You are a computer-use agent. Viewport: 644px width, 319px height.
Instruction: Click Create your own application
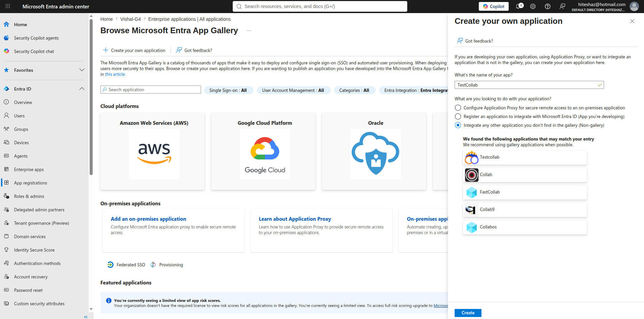pyautogui.click(x=134, y=50)
